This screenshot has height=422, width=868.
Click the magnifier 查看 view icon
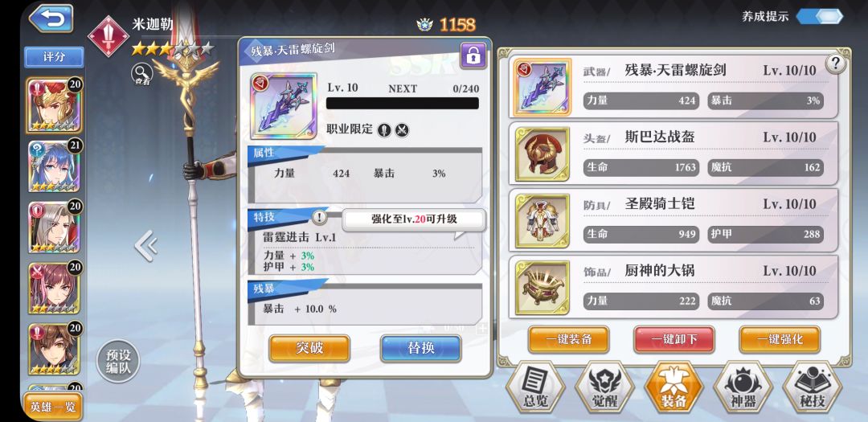pos(142,74)
